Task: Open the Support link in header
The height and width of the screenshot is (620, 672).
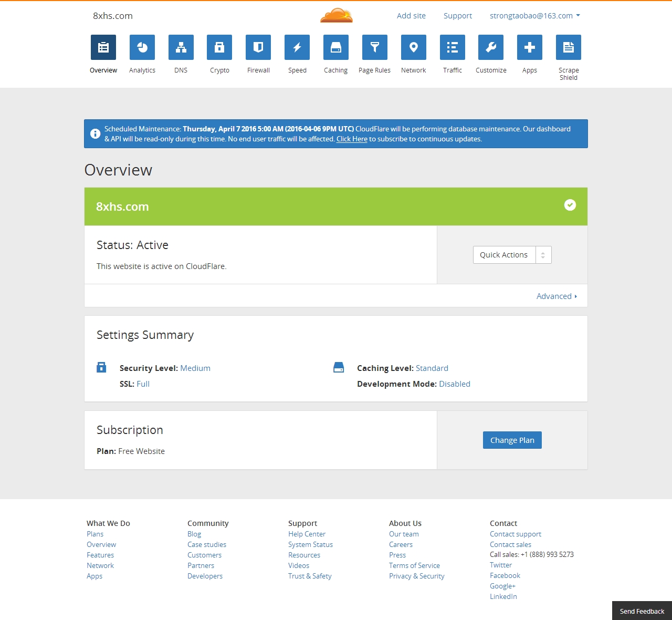Action: (x=458, y=16)
